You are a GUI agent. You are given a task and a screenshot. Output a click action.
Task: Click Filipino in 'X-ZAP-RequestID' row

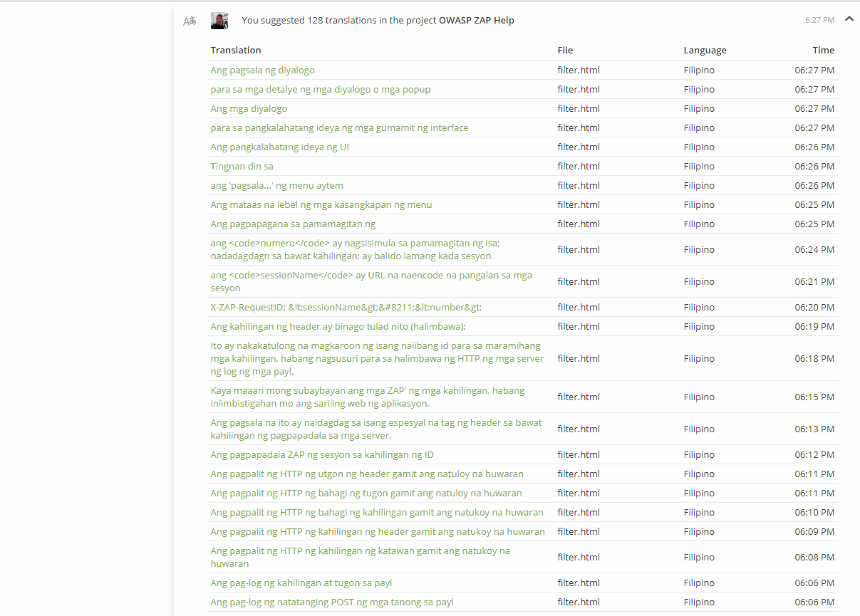pos(699,307)
